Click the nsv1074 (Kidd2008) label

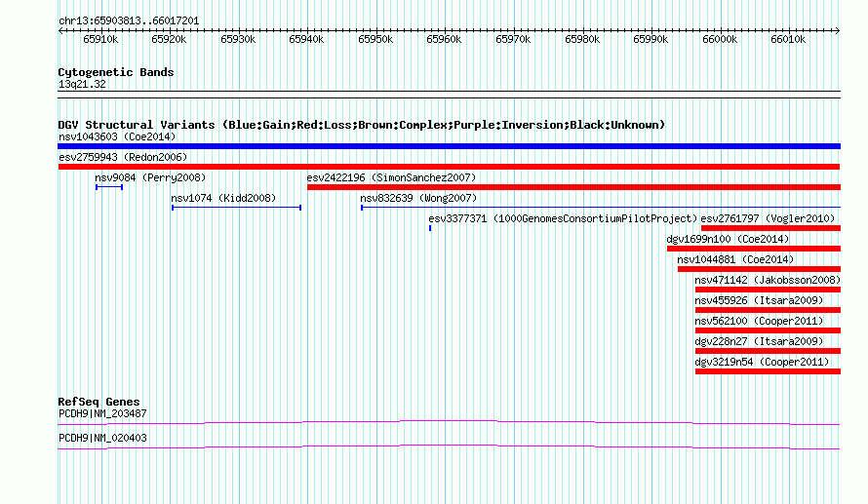tap(223, 198)
